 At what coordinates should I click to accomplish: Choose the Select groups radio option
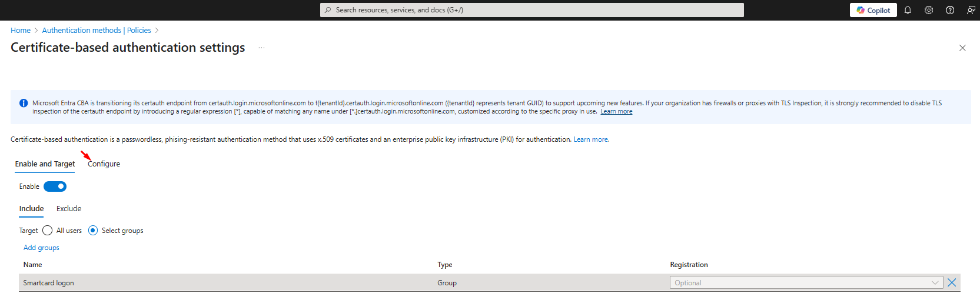[x=93, y=231]
